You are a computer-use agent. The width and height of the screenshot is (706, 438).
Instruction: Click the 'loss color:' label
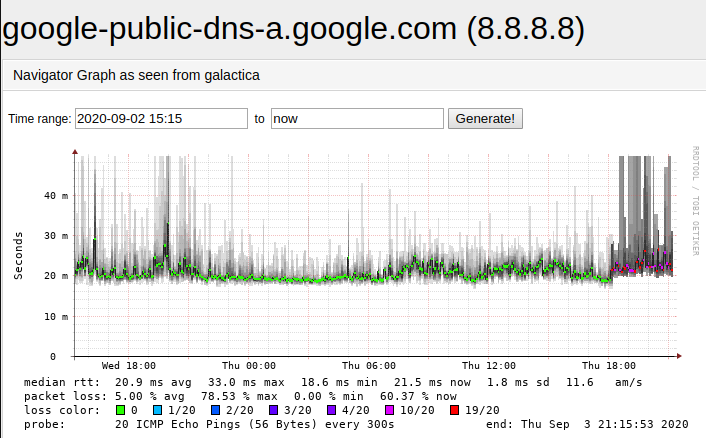click(x=62, y=411)
